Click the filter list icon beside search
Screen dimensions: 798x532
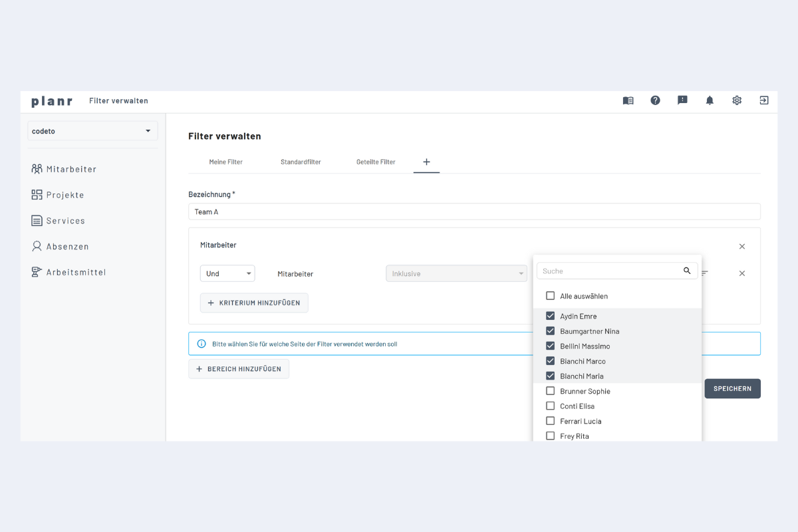point(705,273)
